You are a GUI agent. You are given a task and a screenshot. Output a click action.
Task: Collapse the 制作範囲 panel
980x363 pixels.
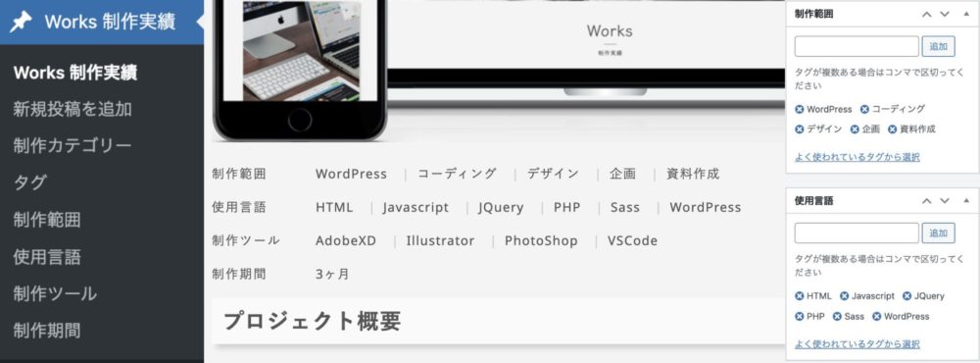(967, 14)
